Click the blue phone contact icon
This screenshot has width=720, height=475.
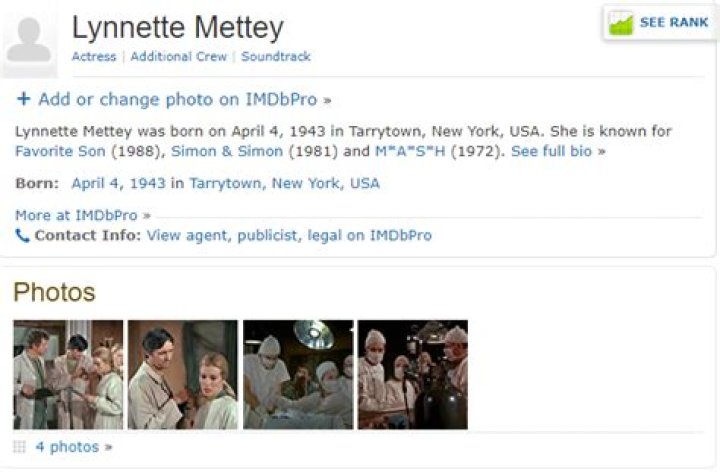point(22,236)
